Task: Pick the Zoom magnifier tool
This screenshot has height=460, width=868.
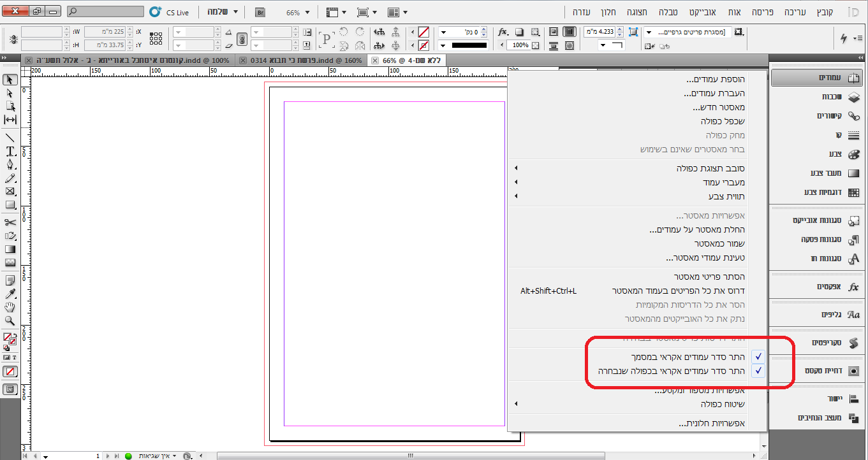Action: click(x=10, y=320)
